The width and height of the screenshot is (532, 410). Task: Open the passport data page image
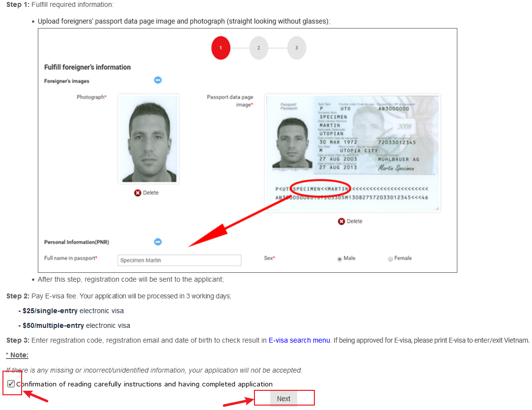click(x=353, y=153)
